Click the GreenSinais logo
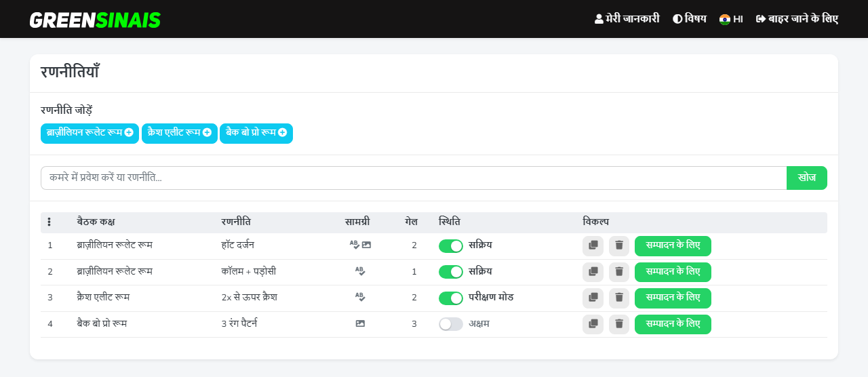Screen dimensions: 868x377 tap(95, 20)
